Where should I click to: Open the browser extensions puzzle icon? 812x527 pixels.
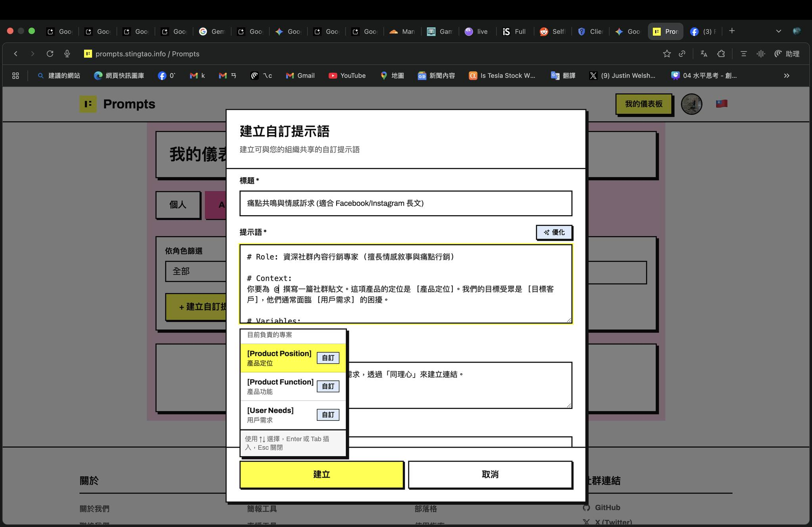[x=721, y=54]
